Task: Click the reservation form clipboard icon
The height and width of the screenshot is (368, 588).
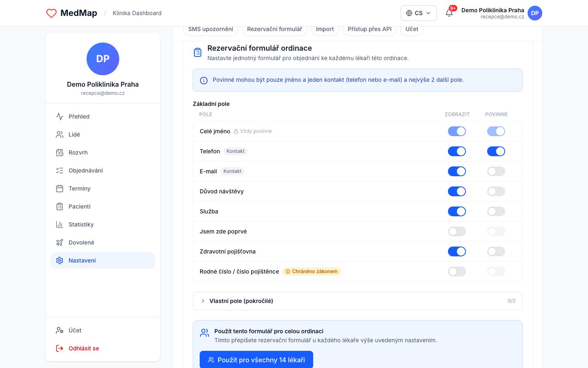Action: point(198,52)
